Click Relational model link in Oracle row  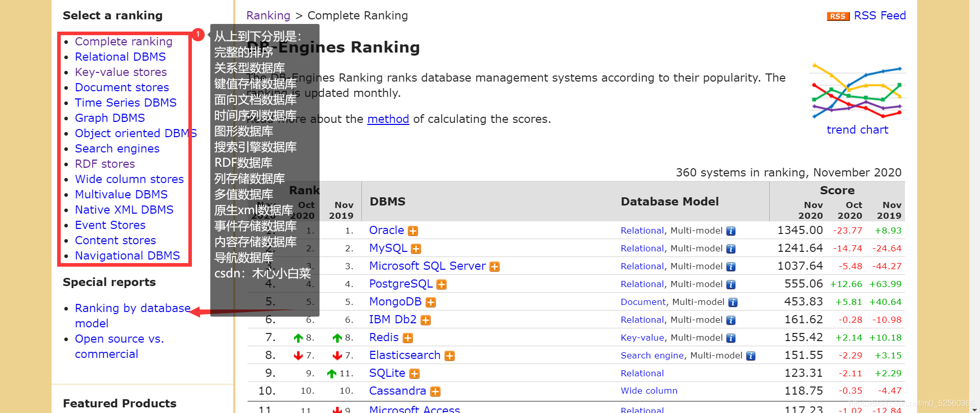(x=642, y=230)
